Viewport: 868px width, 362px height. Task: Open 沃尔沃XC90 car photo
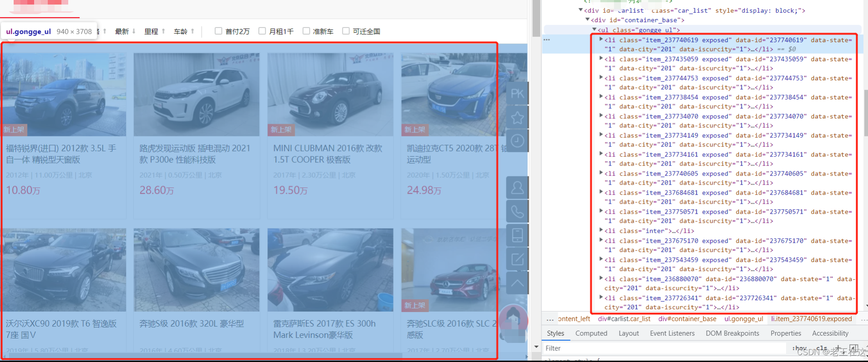coord(64,270)
